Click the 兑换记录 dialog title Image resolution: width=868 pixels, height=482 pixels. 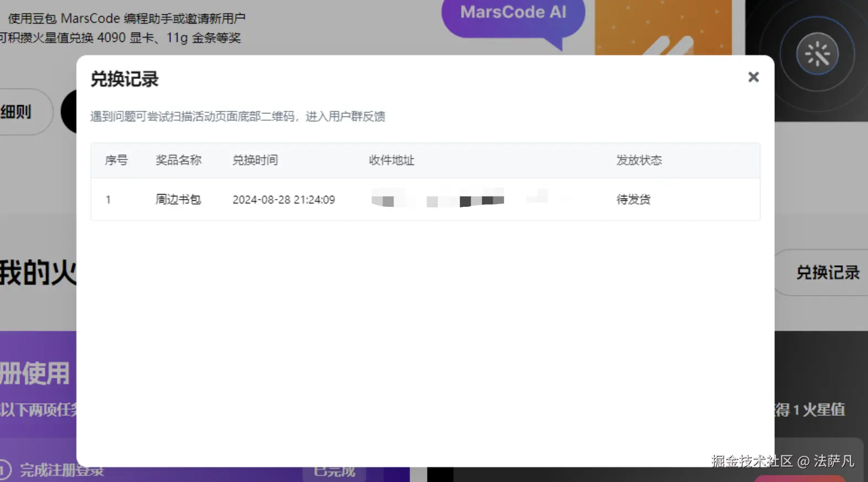[x=125, y=79]
